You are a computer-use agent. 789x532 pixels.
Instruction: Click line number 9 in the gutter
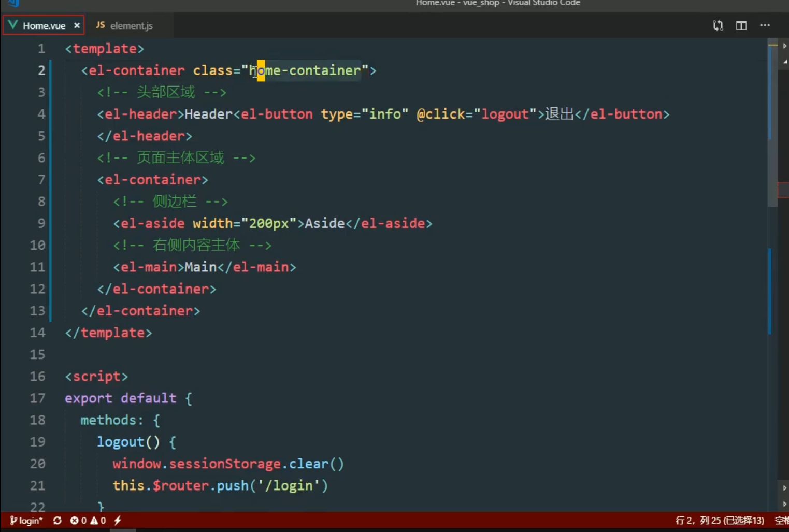point(41,223)
